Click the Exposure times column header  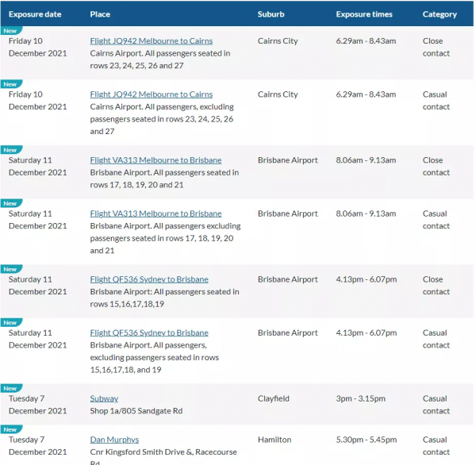coord(364,14)
